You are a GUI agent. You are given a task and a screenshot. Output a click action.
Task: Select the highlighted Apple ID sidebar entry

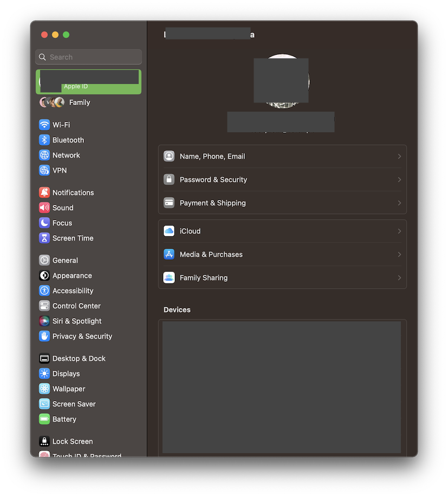[88, 82]
